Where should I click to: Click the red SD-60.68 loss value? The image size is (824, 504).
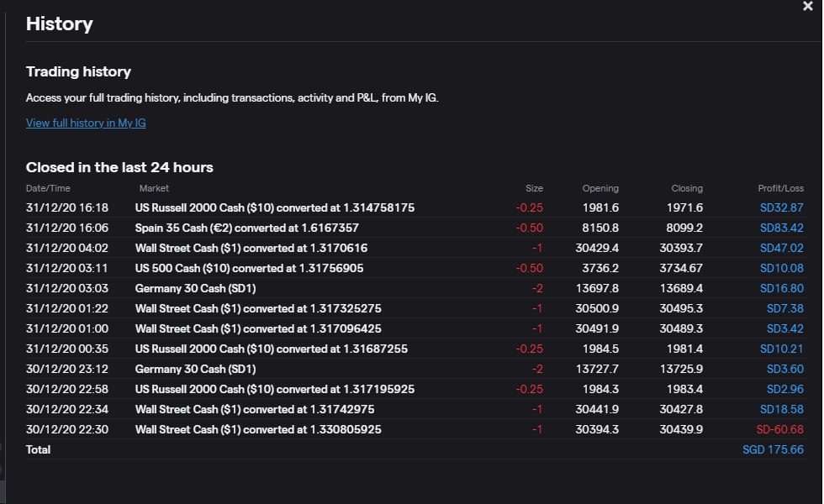click(x=779, y=429)
